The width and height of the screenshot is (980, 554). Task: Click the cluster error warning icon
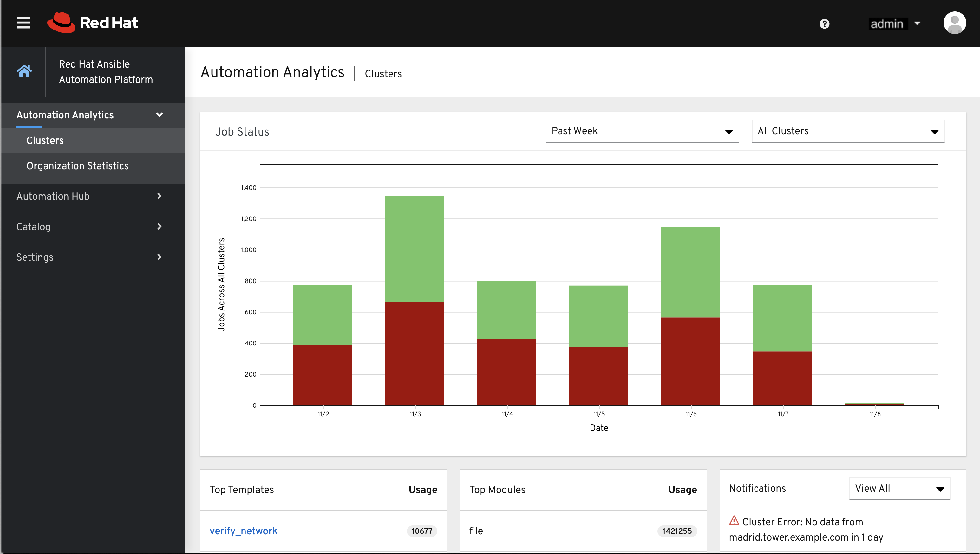[734, 520]
